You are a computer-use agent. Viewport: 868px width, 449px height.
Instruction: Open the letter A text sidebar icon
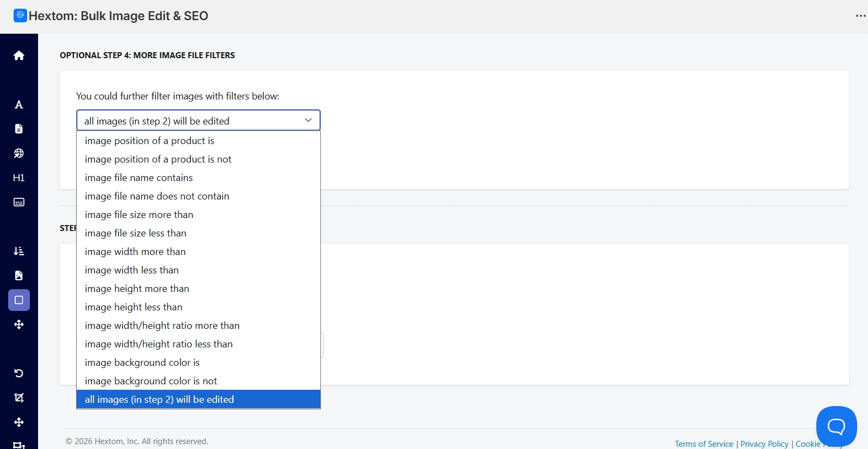(x=19, y=104)
